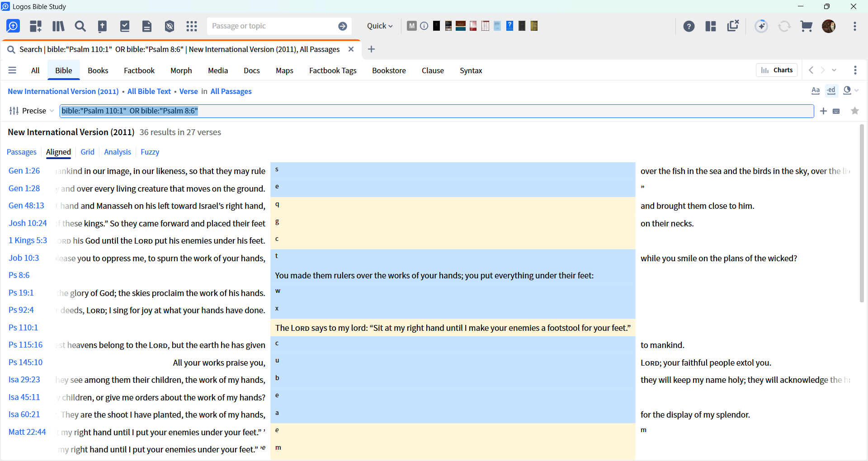Open the search panel hamburger menu
Image resolution: width=868 pixels, height=461 pixels.
(12, 71)
